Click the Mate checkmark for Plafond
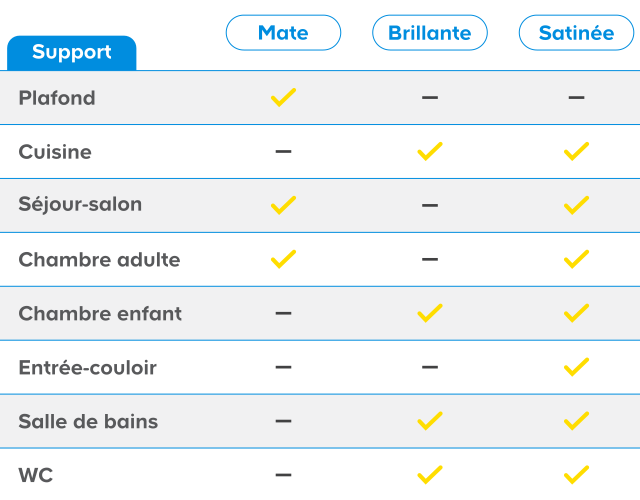Image resolution: width=640 pixels, height=500 pixels. (283, 98)
